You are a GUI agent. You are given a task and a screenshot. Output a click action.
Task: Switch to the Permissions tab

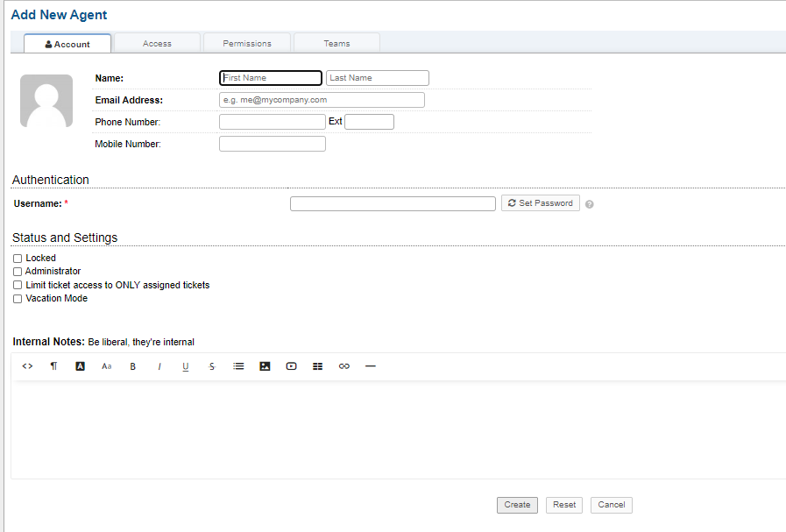pos(247,43)
